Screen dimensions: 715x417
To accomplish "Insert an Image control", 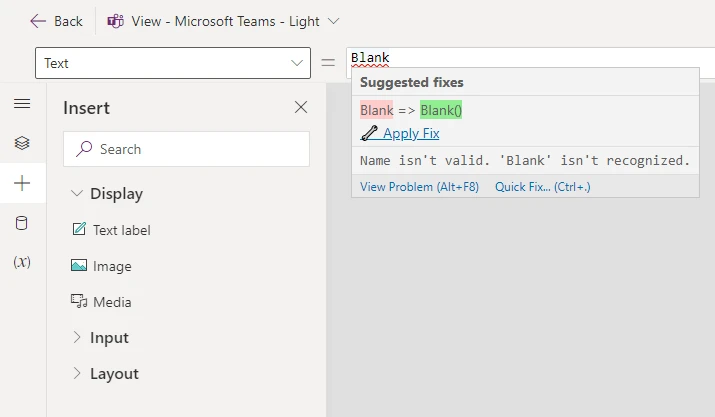I will click(111, 266).
